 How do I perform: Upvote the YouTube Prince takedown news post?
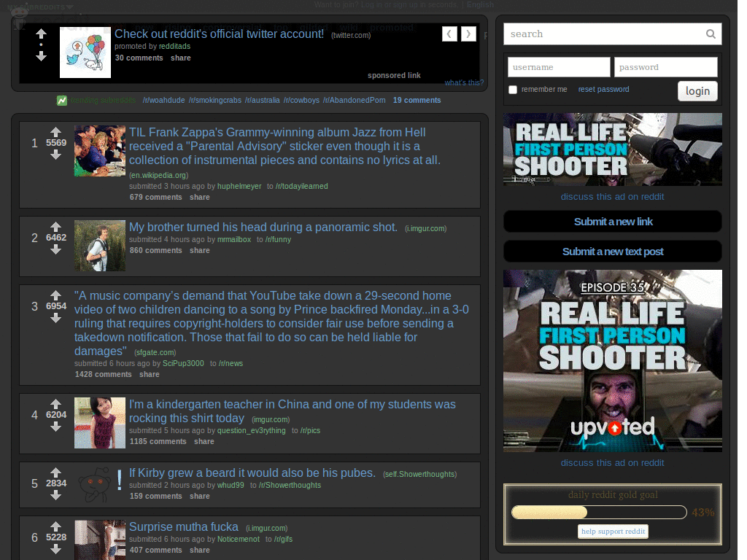click(55, 295)
